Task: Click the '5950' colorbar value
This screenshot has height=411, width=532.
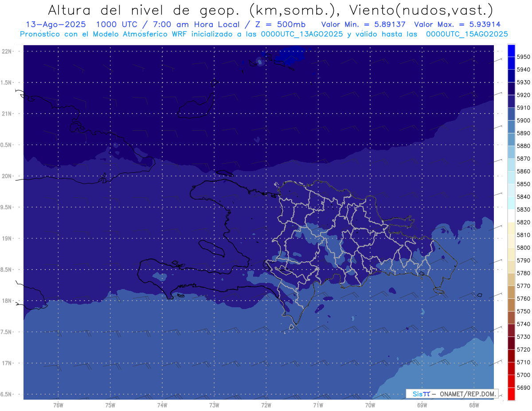Action: click(x=524, y=57)
